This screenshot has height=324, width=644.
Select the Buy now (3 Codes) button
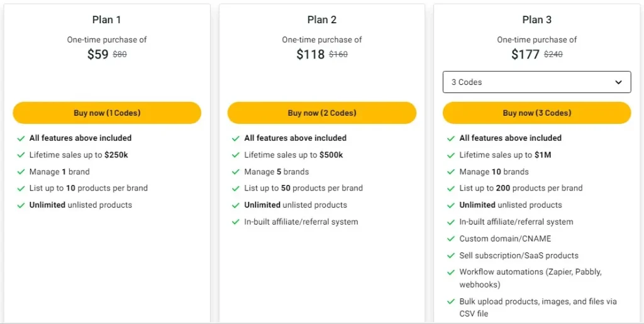(x=536, y=113)
